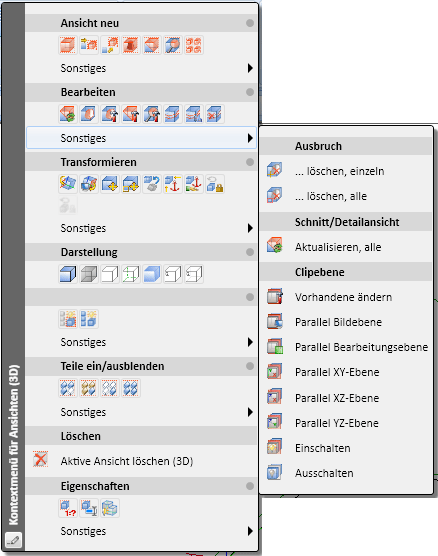The image size is (438, 556).
Task: Create a cut-out view with the dark hole cube icon
Action: click(x=131, y=45)
